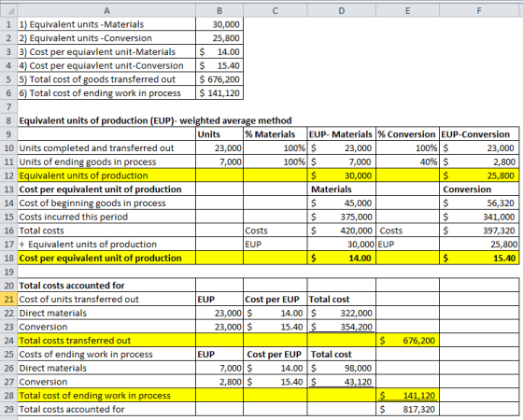Click the 40% conversion cell
Screen dimensions: 523x420
click(407, 161)
